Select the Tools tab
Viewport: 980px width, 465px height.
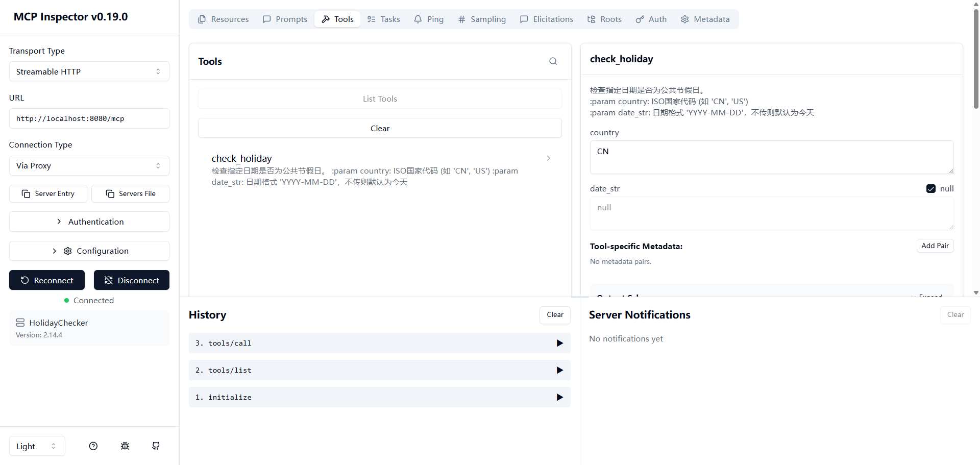337,19
